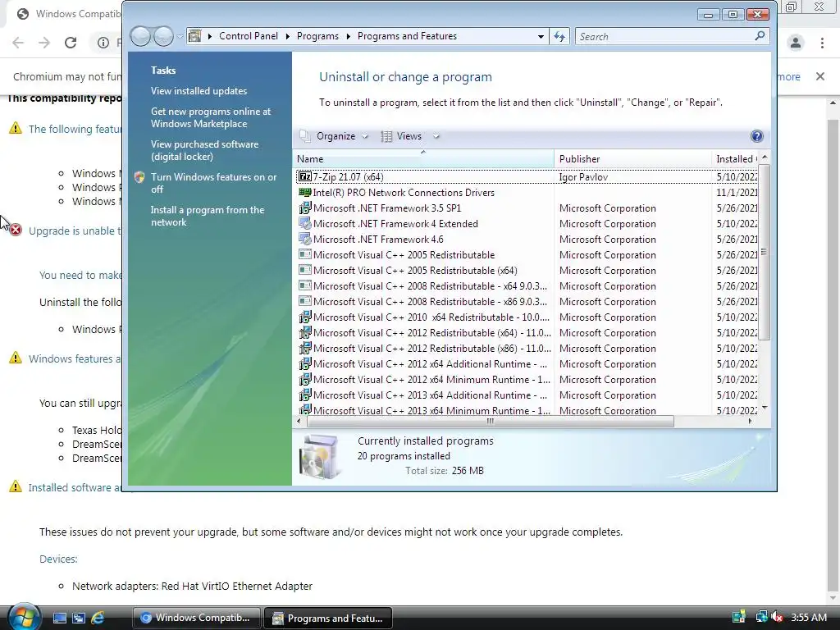
Task: Open the Chromium three-dot menu
Action: tap(822, 43)
